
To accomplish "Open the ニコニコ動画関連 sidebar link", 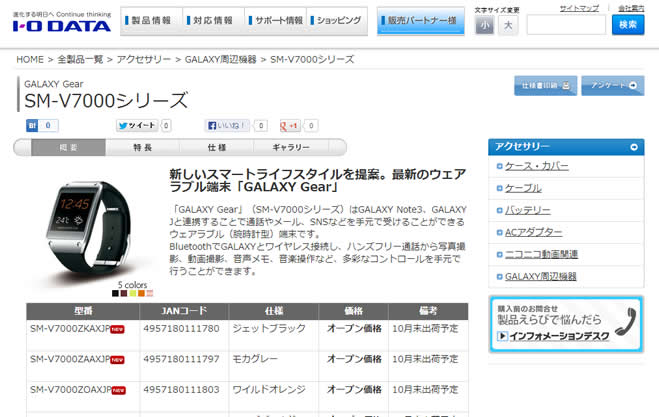I will [541, 254].
